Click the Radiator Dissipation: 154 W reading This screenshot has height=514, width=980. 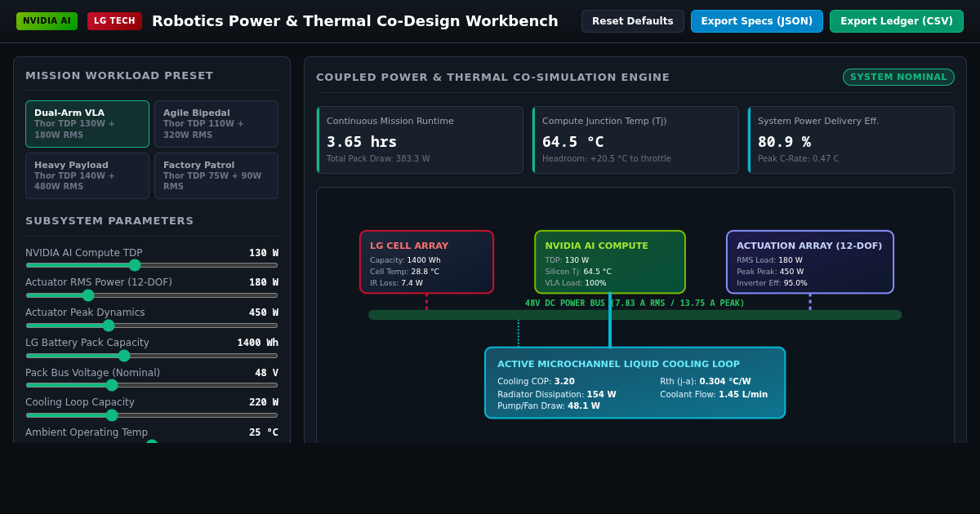(557, 394)
